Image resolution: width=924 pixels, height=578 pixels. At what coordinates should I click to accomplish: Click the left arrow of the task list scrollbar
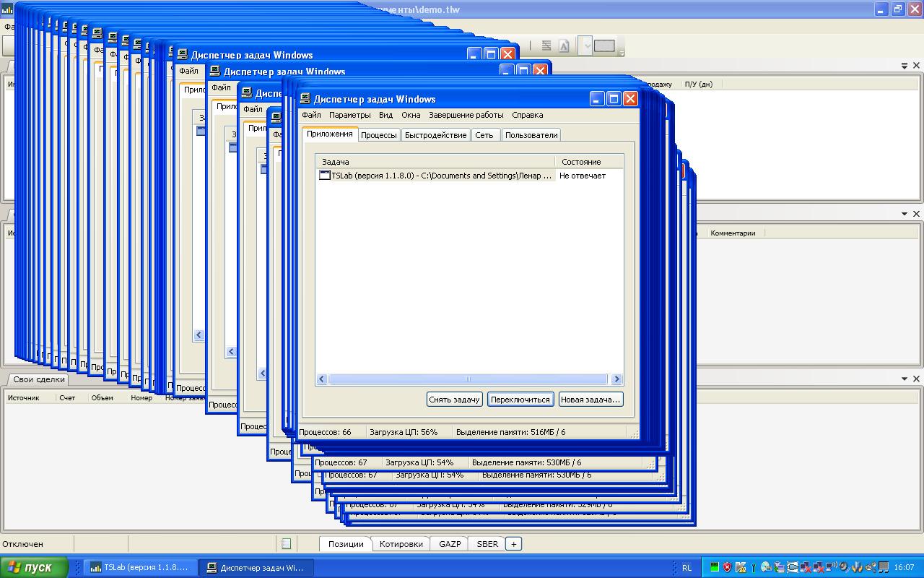[322, 379]
